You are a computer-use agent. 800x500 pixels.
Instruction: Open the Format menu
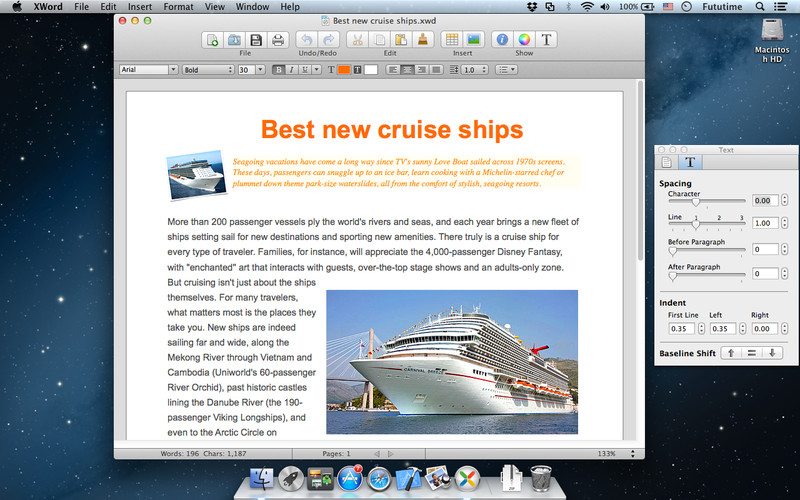pyautogui.click(x=178, y=7)
